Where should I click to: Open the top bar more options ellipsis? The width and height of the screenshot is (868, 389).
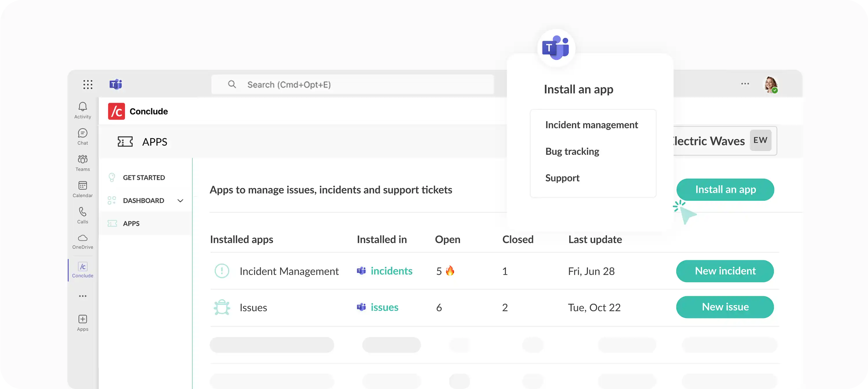tap(745, 84)
